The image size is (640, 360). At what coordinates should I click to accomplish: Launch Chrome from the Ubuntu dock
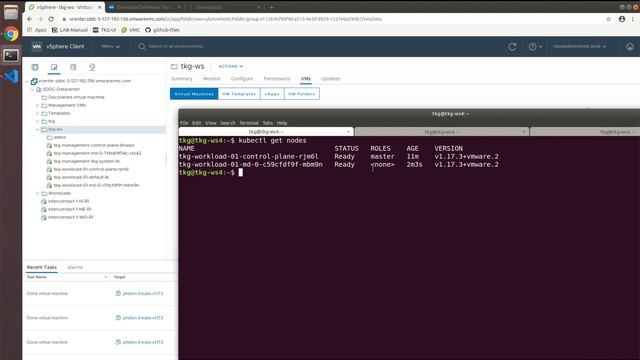11,34
